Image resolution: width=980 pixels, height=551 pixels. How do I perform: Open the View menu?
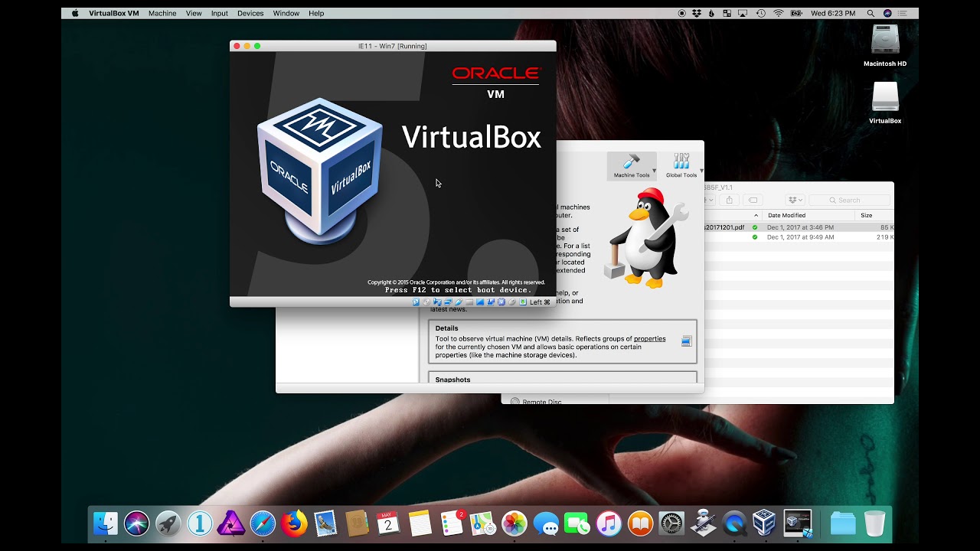click(x=194, y=13)
